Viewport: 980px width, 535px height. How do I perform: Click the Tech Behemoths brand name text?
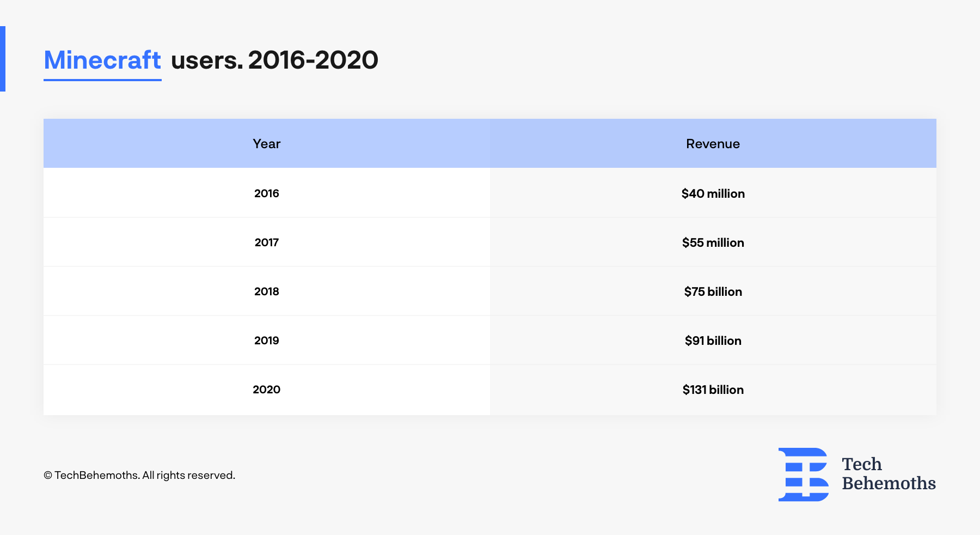point(889,474)
